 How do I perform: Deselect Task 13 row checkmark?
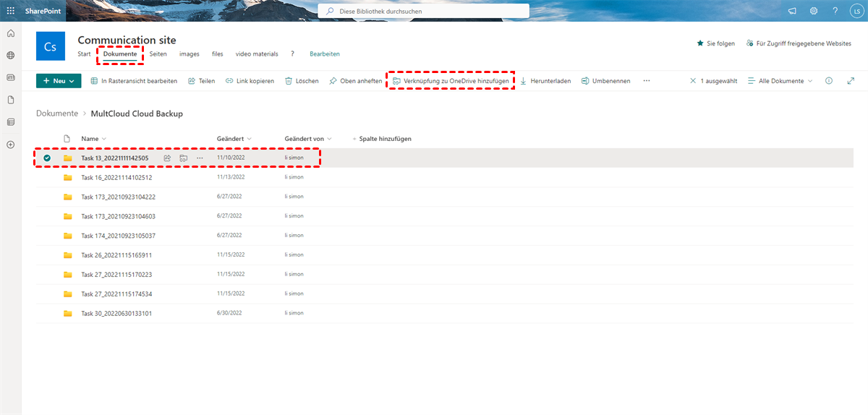click(x=47, y=158)
